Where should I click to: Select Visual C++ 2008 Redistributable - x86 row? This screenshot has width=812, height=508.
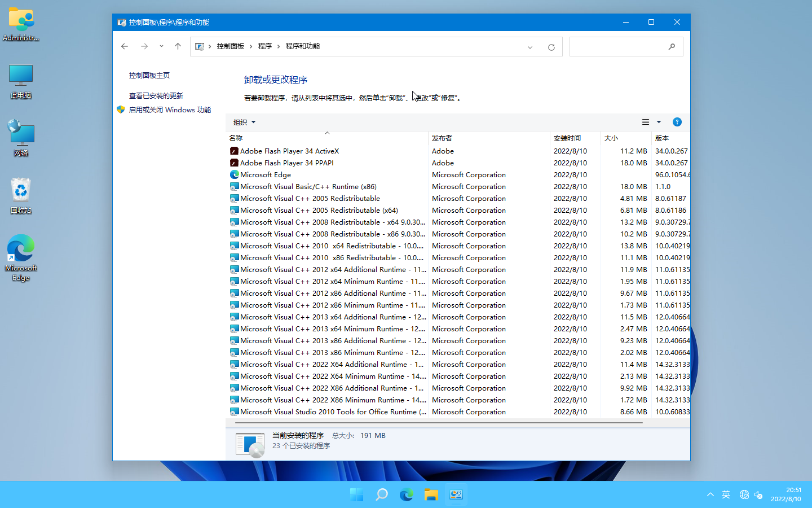pyautogui.click(x=458, y=234)
